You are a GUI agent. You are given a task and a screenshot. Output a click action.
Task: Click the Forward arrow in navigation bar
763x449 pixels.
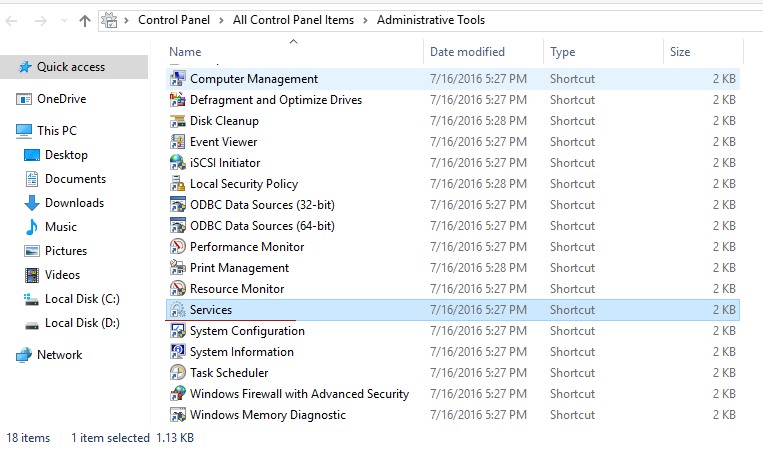[41, 20]
